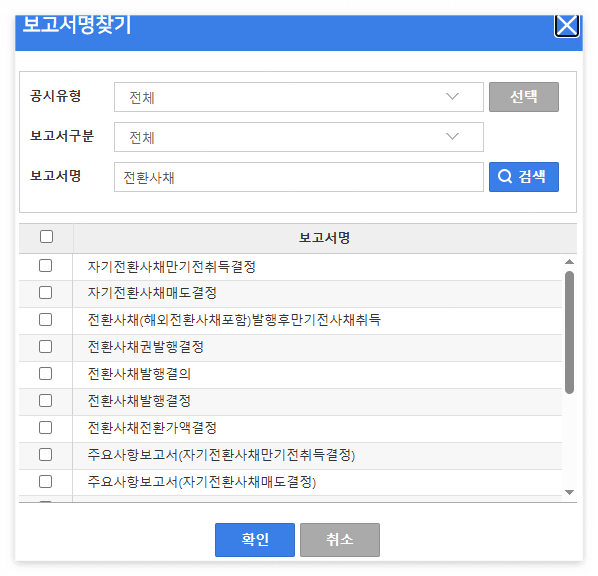Select the 전환사채발행결의 report name text

point(139,374)
